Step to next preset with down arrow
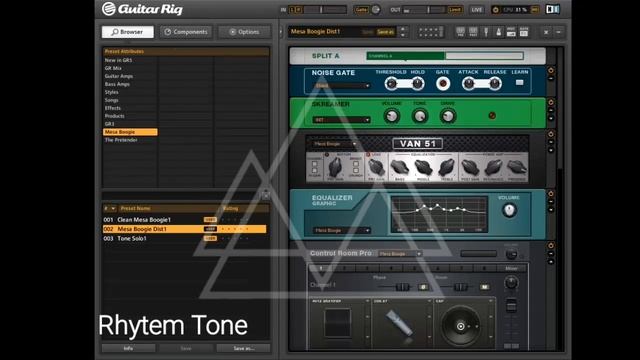 pyautogui.click(x=403, y=35)
